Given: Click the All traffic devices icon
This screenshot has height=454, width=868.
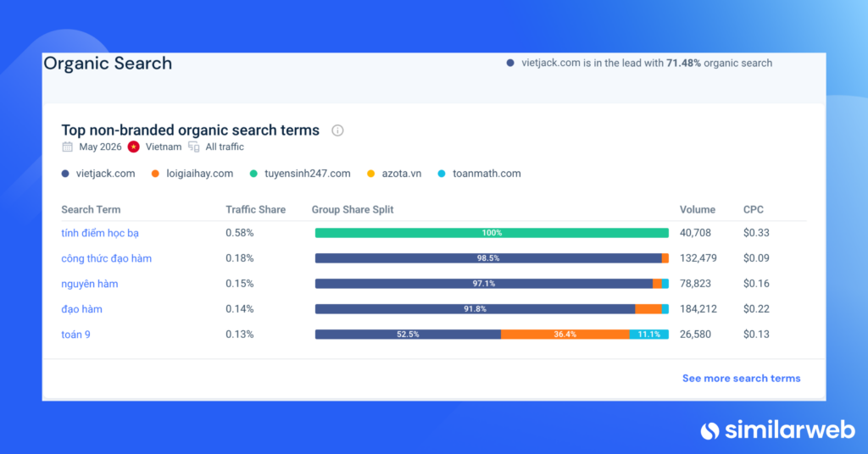Looking at the screenshot, I should coord(194,147).
